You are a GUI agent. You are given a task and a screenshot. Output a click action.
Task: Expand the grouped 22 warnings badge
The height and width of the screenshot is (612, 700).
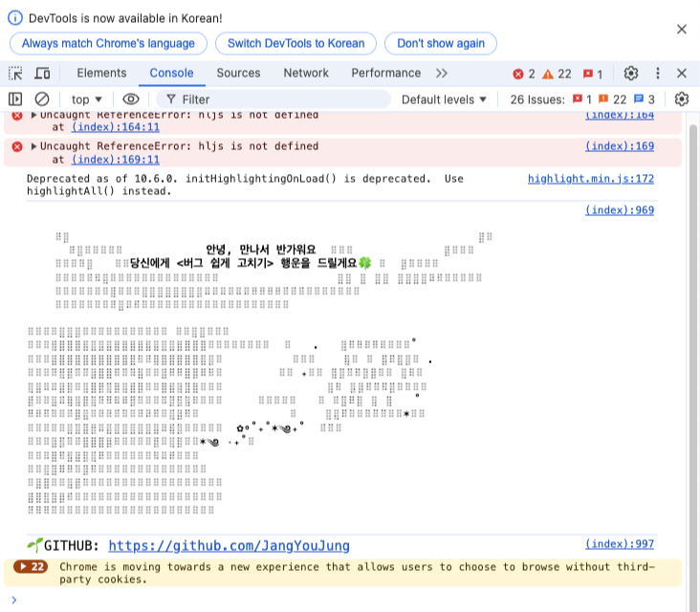click(x=31, y=567)
